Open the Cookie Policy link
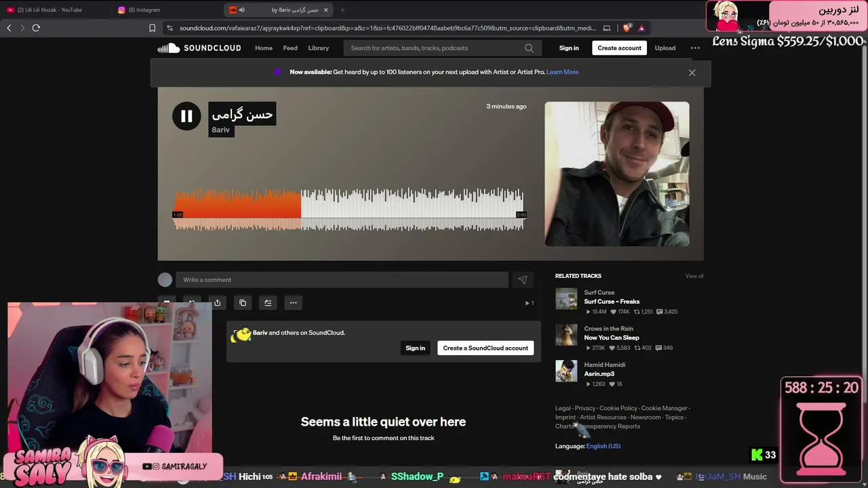 618,408
